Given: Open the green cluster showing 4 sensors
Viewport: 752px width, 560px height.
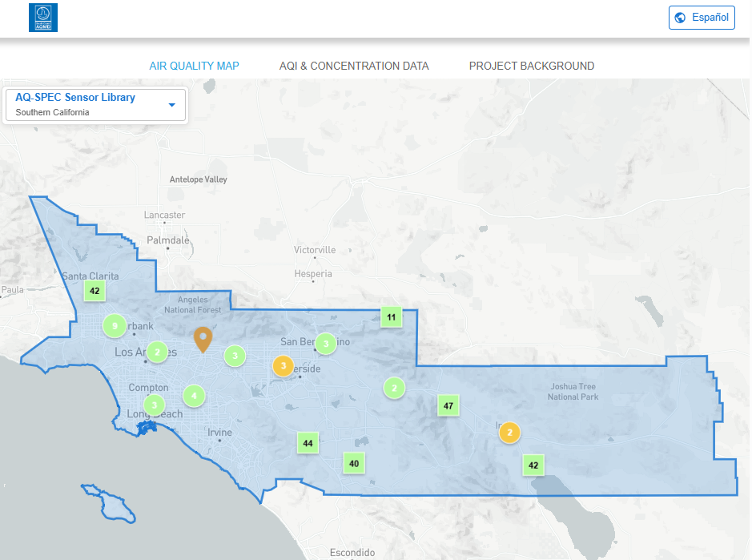Looking at the screenshot, I should coord(194,396).
